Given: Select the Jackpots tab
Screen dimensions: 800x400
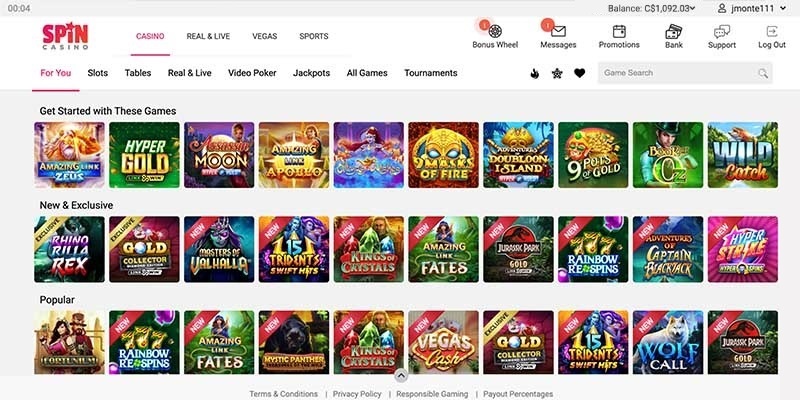Looking at the screenshot, I should (x=311, y=73).
